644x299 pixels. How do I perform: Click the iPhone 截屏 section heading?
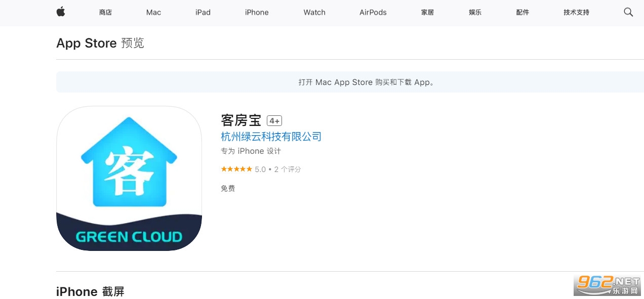point(90,291)
